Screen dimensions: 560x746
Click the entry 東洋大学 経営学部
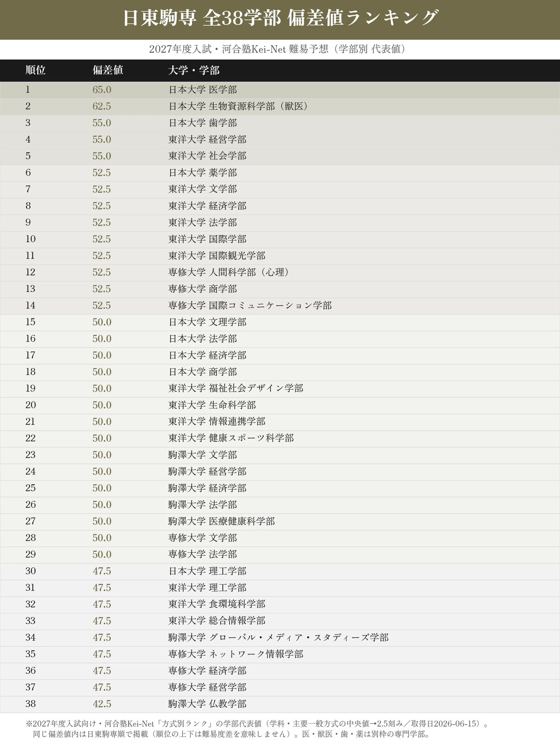click(207, 140)
